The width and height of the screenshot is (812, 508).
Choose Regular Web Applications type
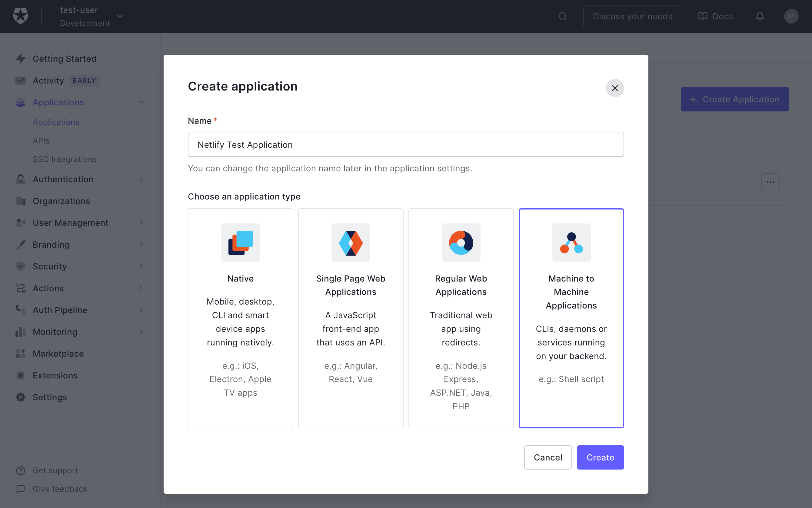[x=461, y=318]
